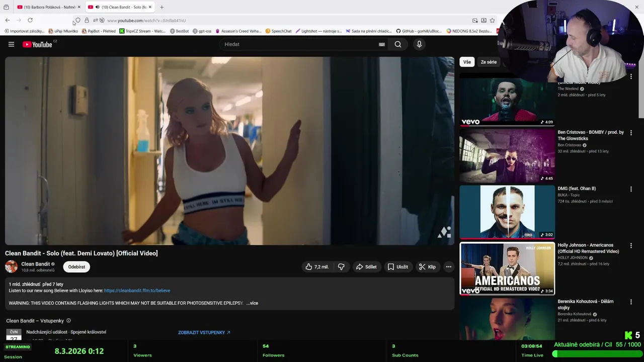This screenshot has height=362, width=644.
Task: Expand the description with ...více
Action: coord(252,303)
